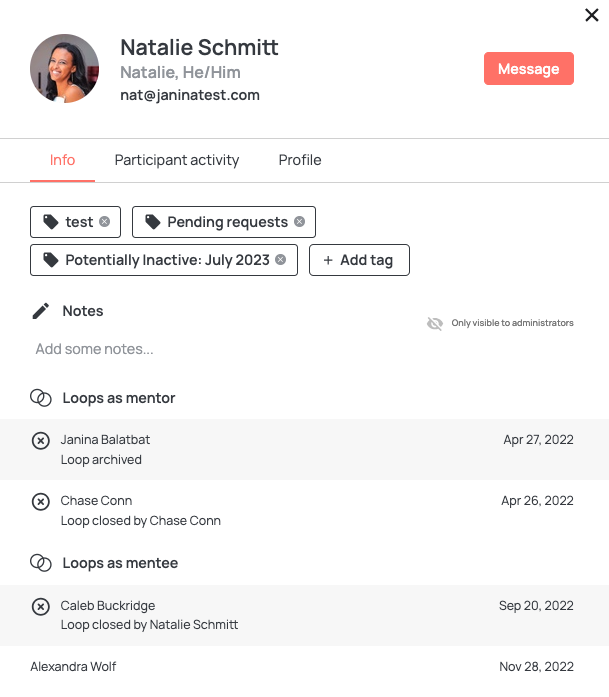Click the crossed-out eye visibility icon
This screenshot has width=609, height=697.
435,323
